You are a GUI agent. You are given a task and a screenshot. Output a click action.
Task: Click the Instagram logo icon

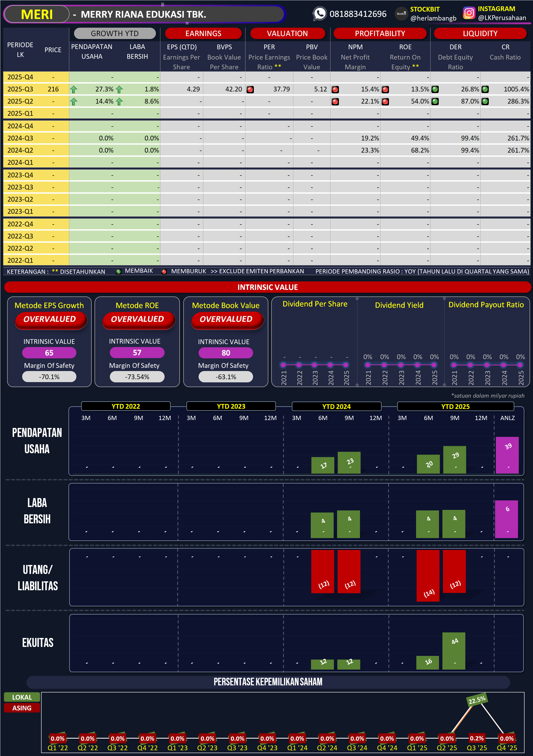[469, 13]
